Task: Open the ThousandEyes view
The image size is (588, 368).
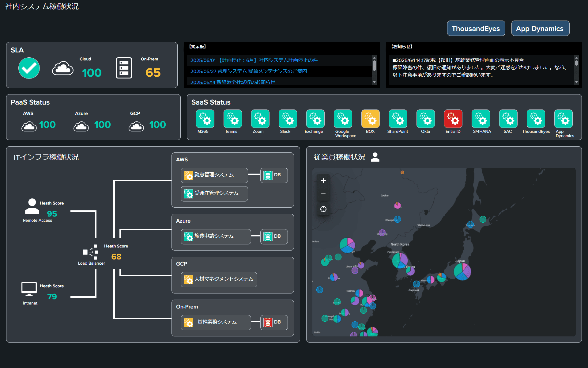Action: [x=476, y=28]
